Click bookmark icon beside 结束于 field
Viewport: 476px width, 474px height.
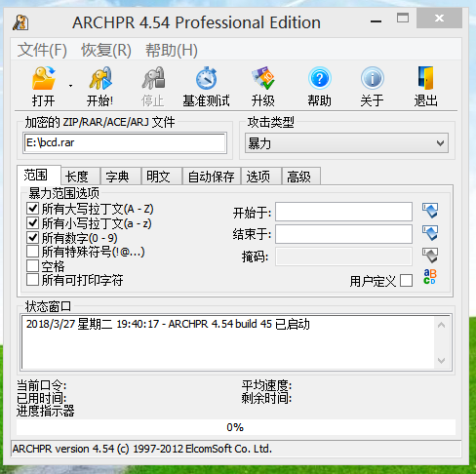click(430, 233)
